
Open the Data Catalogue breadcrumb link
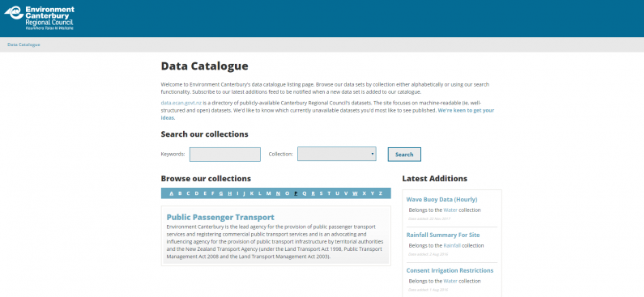(23, 45)
